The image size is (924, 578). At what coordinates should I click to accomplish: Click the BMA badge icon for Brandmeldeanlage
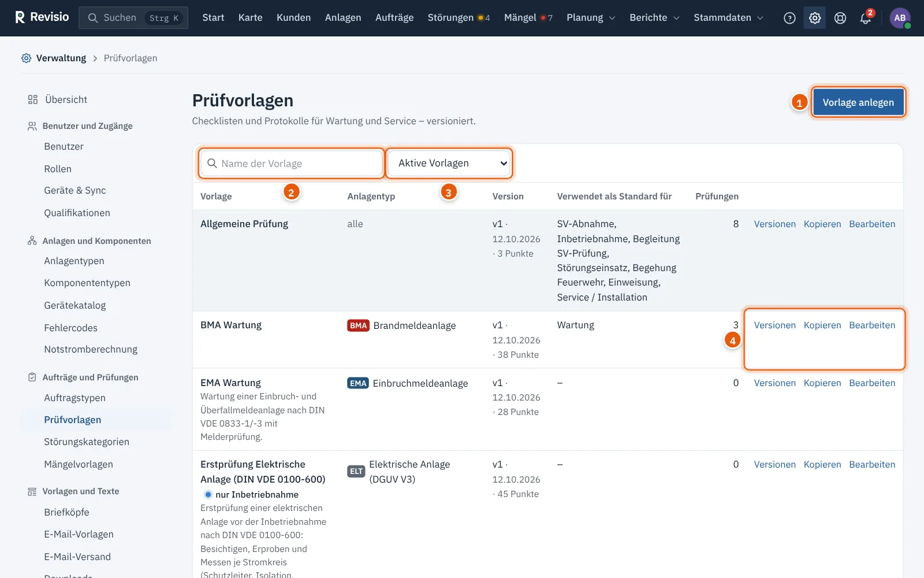[x=358, y=325]
